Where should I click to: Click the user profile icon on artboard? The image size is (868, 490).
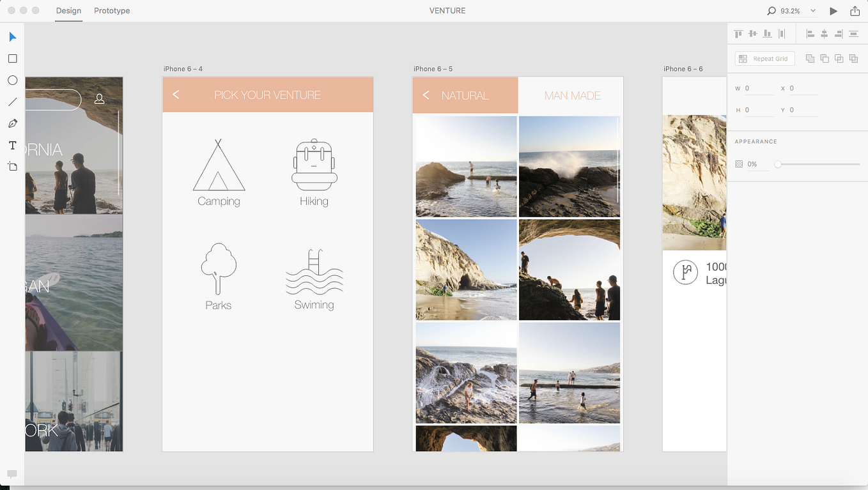(x=100, y=99)
